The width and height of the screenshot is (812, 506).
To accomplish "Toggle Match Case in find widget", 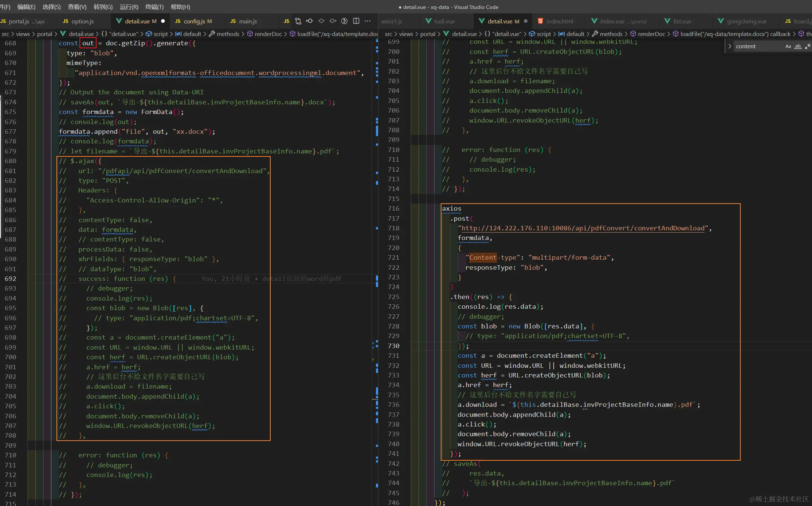I will tap(788, 46).
